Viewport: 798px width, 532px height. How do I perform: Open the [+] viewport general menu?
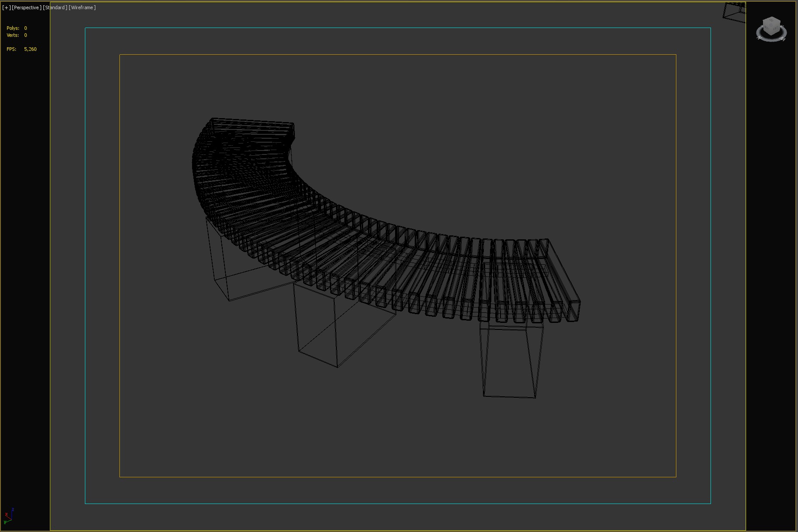point(6,7)
